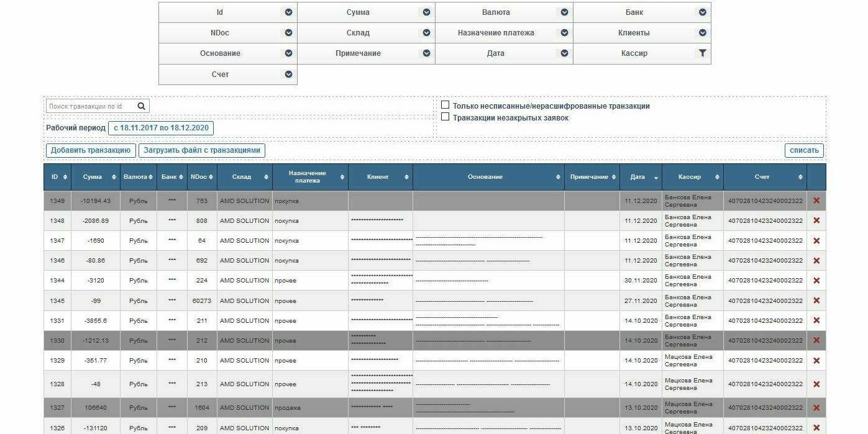Click the filter funnel icon in Кассир
The image size is (868, 434).
(702, 53)
